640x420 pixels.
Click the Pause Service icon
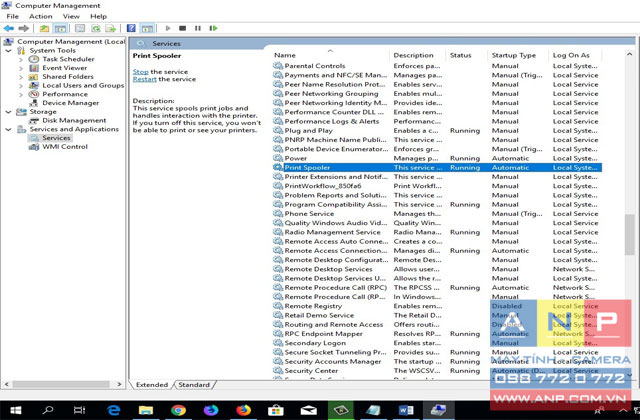(198, 28)
